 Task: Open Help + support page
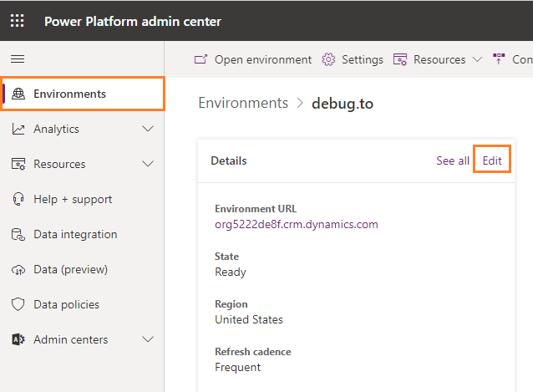tap(83, 199)
